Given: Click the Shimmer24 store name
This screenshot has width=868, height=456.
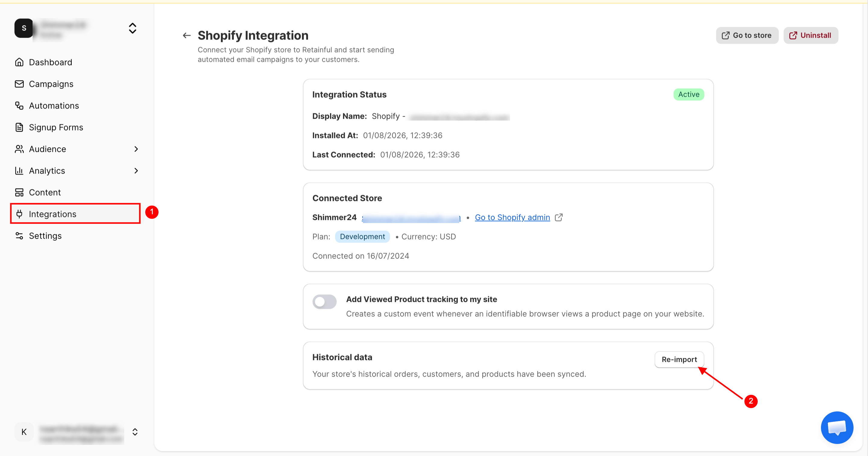Looking at the screenshot, I should 334,217.
